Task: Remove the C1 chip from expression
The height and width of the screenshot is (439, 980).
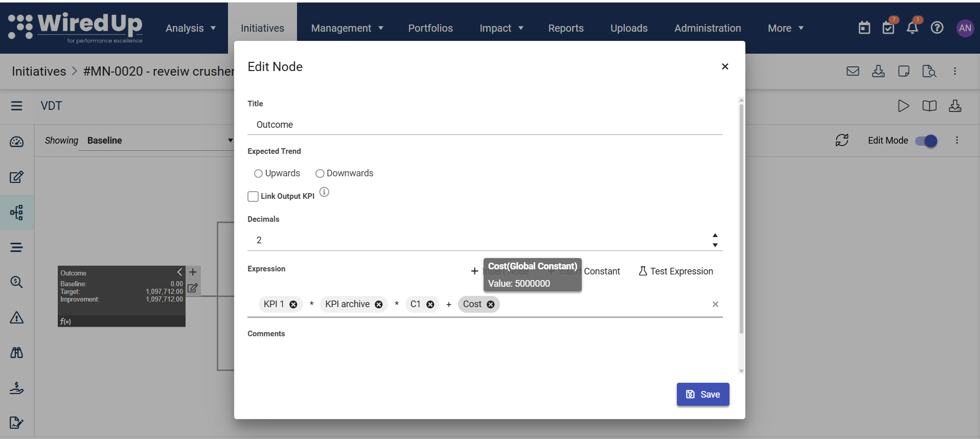Action: click(x=430, y=305)
